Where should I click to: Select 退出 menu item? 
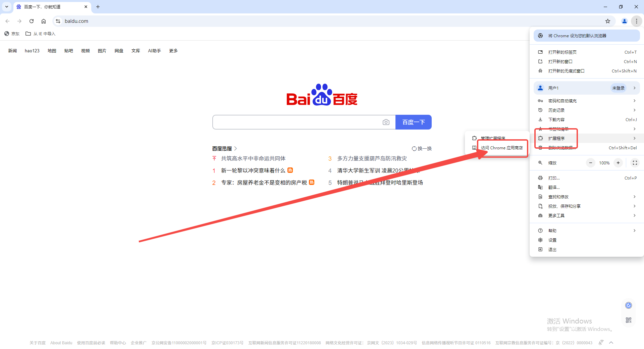point(587,249)
